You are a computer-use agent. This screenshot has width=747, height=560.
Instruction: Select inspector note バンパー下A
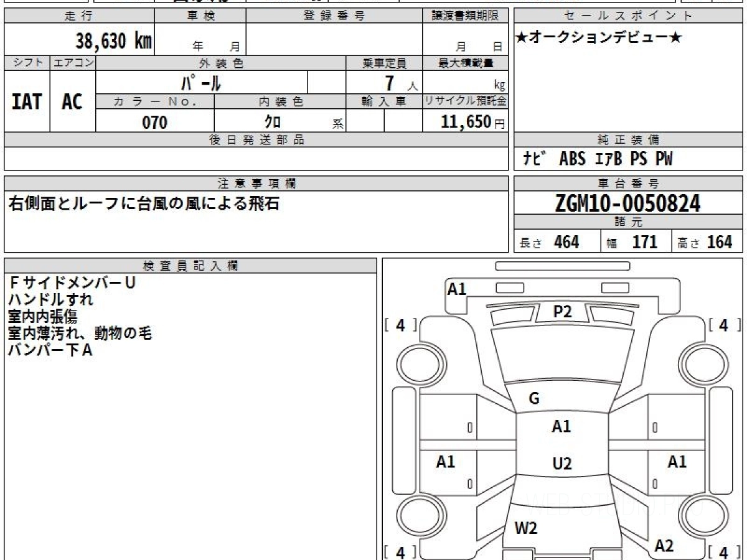pyautogui.click(x=50, y=350)
